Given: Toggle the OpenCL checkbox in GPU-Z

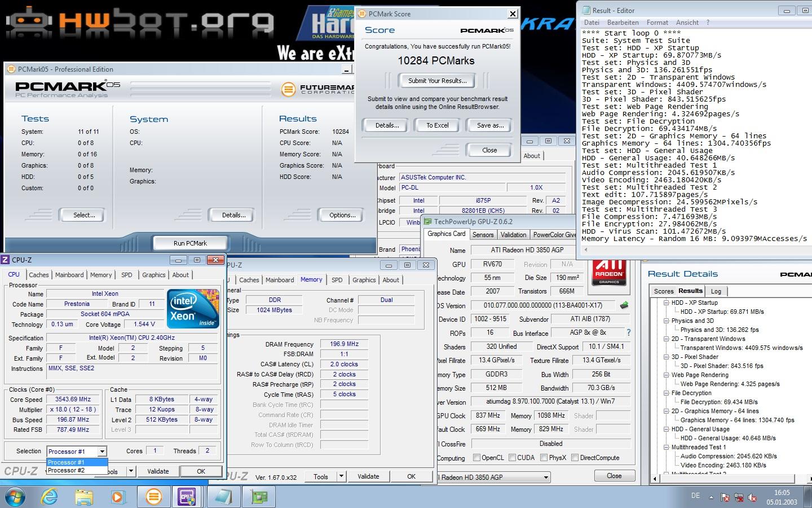Looking at the screenshot, I should click(x=476, y=458).
